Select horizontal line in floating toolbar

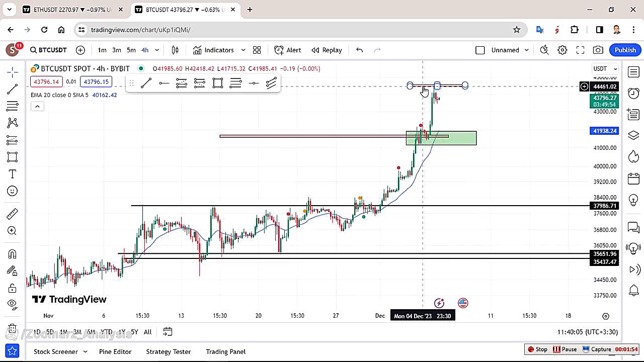(254, 83)
